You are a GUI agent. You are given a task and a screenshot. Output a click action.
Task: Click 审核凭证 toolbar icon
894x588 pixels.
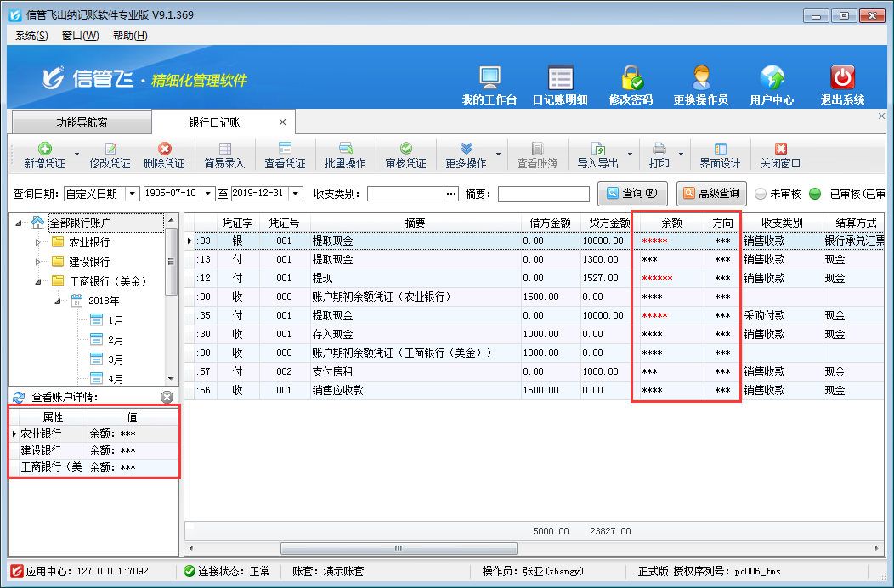tap(406, 155)
